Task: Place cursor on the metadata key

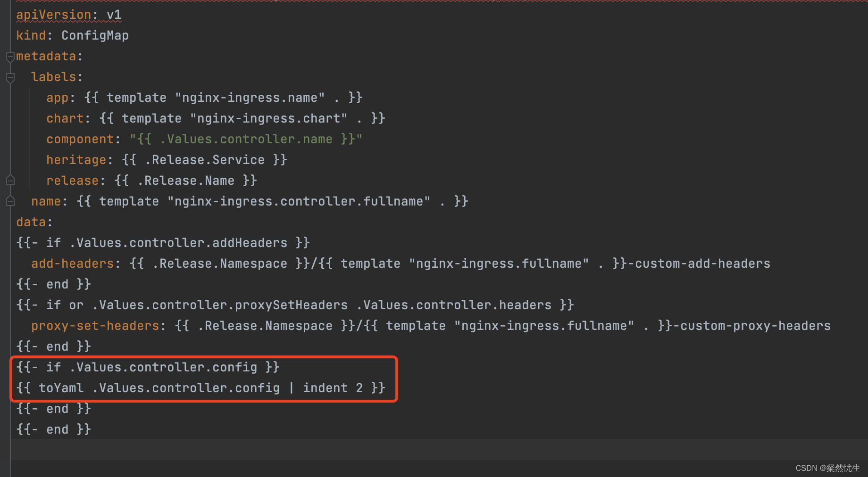Action: 46,57
